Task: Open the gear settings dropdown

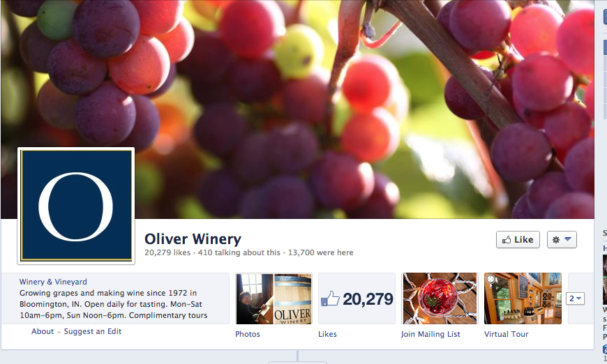Action: [x=562, y=240]
